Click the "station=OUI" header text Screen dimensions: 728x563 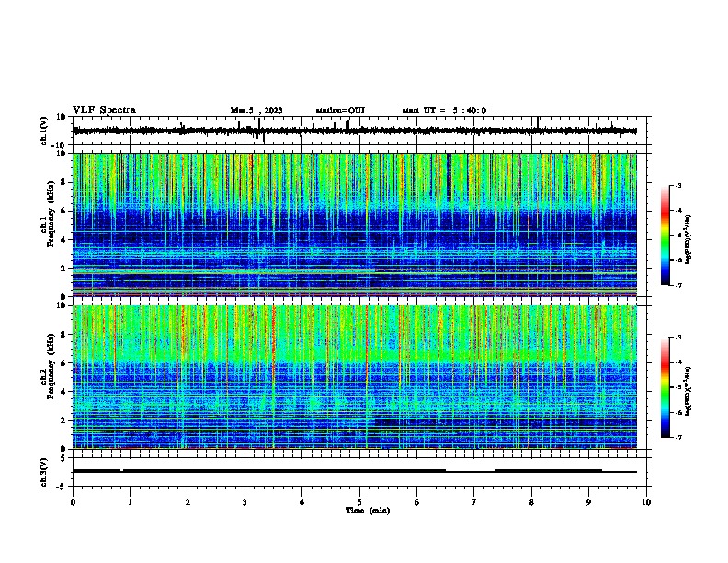340,110
